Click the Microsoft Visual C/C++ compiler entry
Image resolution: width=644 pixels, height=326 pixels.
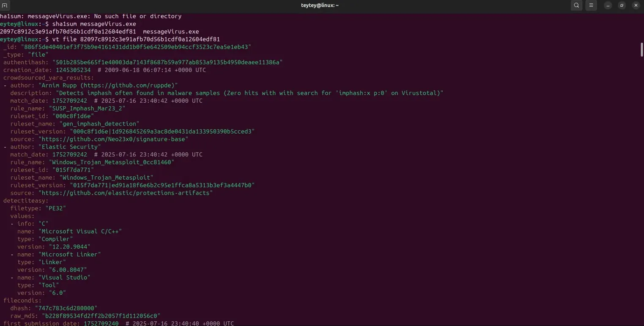pos(80,231)
